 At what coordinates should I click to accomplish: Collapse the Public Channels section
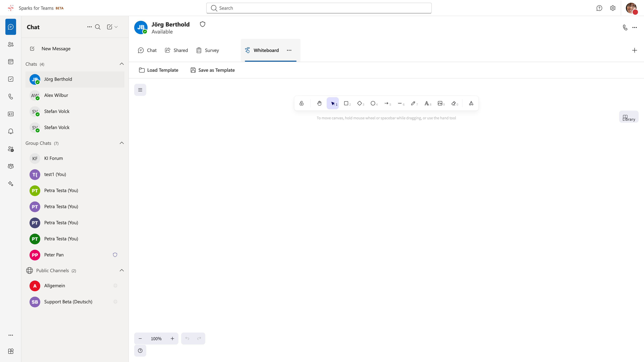coord(122,270)
